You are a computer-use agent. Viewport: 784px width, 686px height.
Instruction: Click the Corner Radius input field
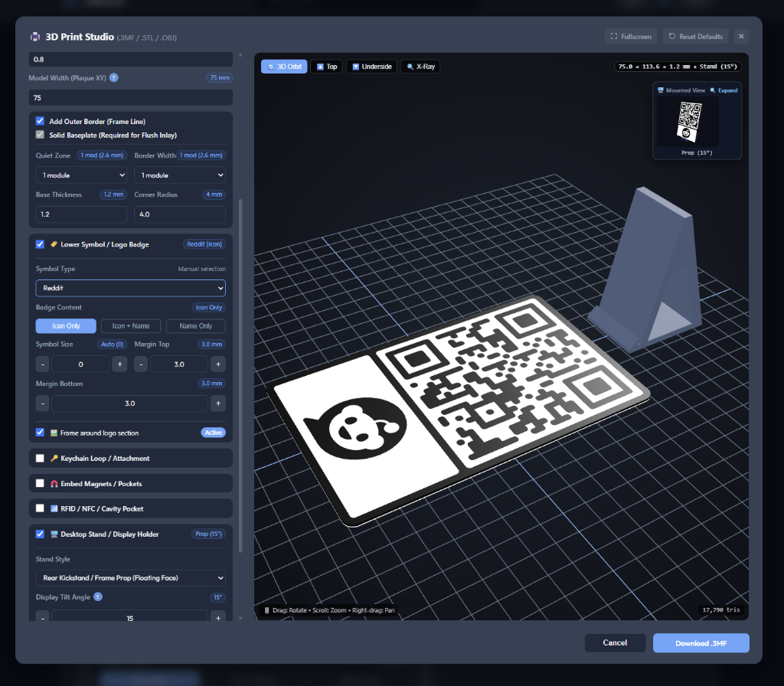(x=180, y=214)
